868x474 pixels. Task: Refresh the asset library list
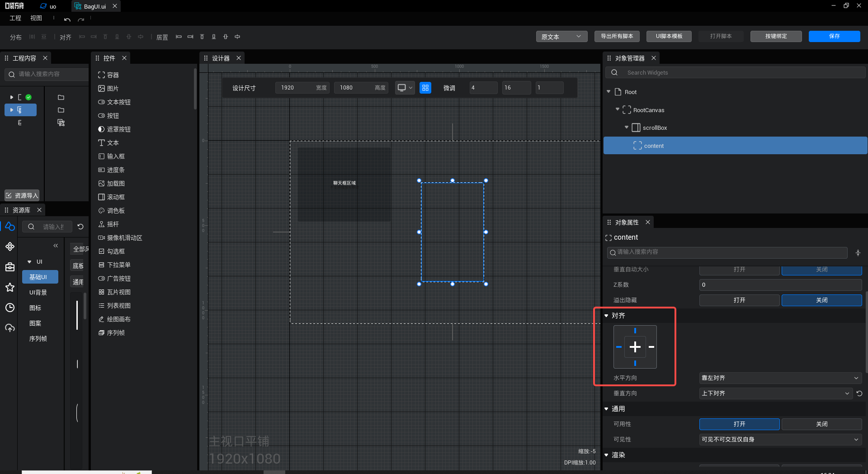click(80, 227)
